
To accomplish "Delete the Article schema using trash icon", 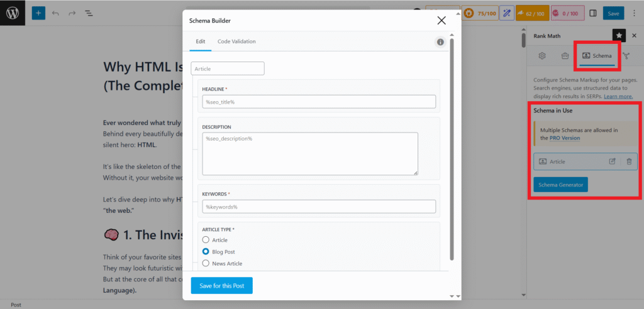I will [629, 161].
